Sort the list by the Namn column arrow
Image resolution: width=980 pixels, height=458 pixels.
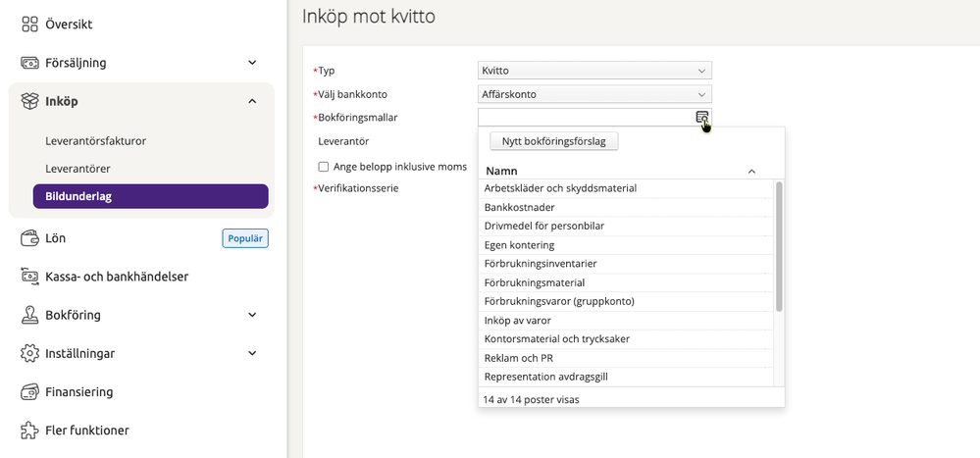(751, 172)
